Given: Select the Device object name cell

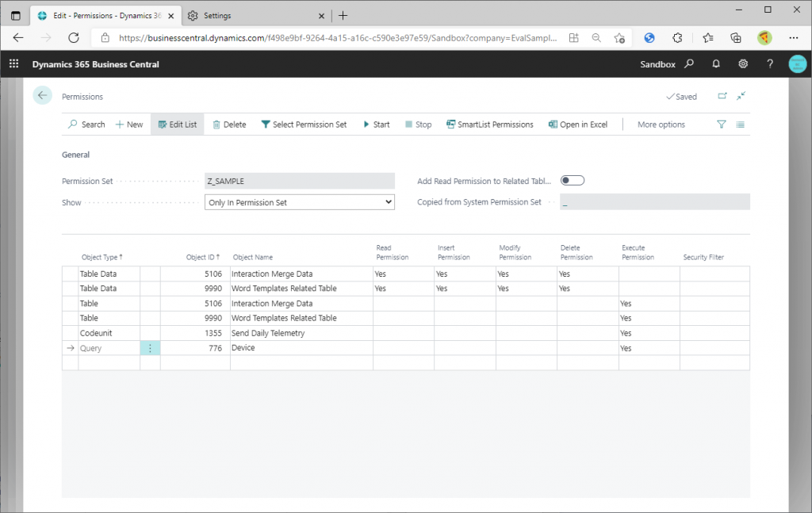Looking at the screenshot, I should pyautogui.click(x=301, y=348).
